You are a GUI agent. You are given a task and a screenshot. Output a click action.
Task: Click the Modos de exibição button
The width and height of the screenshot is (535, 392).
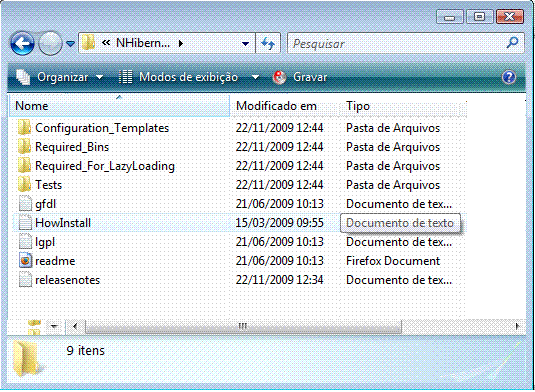[188, 77]
